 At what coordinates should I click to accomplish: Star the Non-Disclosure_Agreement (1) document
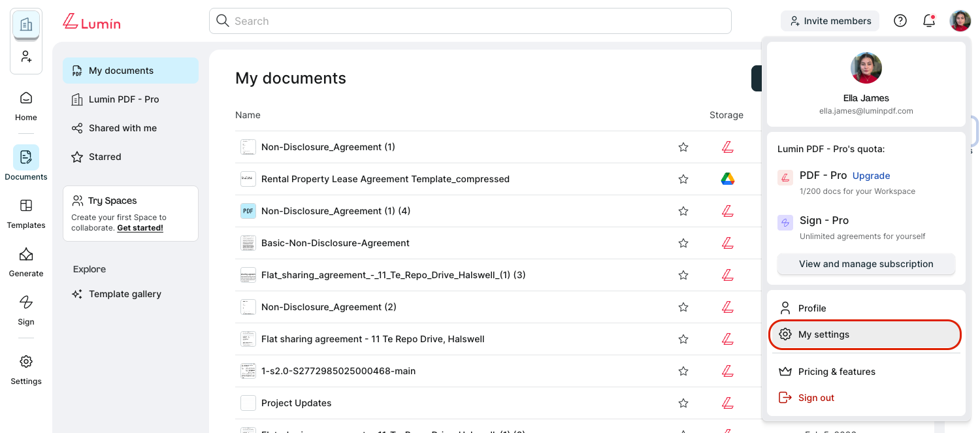point(683,147)
